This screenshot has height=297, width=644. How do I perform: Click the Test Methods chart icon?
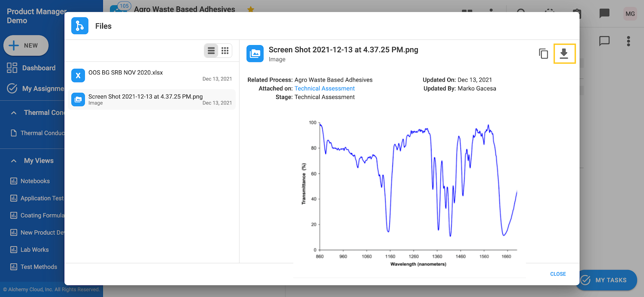(14, 267)
